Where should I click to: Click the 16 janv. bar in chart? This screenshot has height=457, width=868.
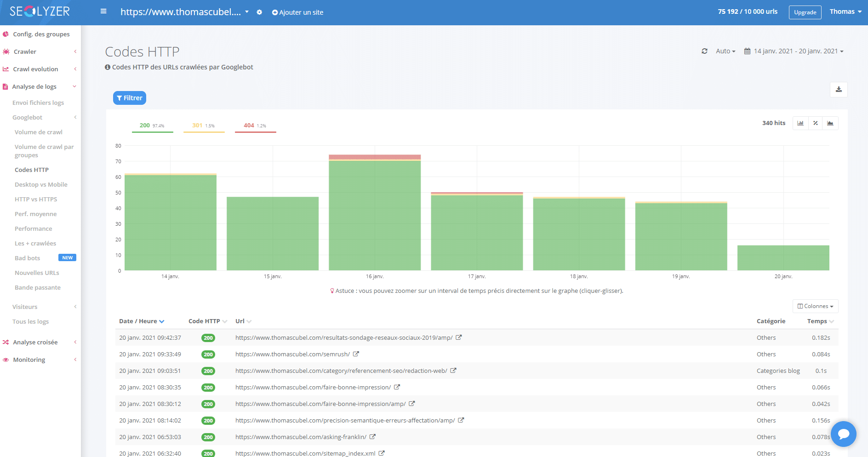click(375, 212)
